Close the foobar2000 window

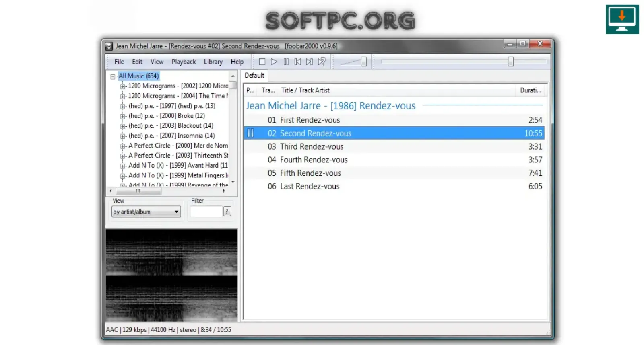[x=540, y=44]
